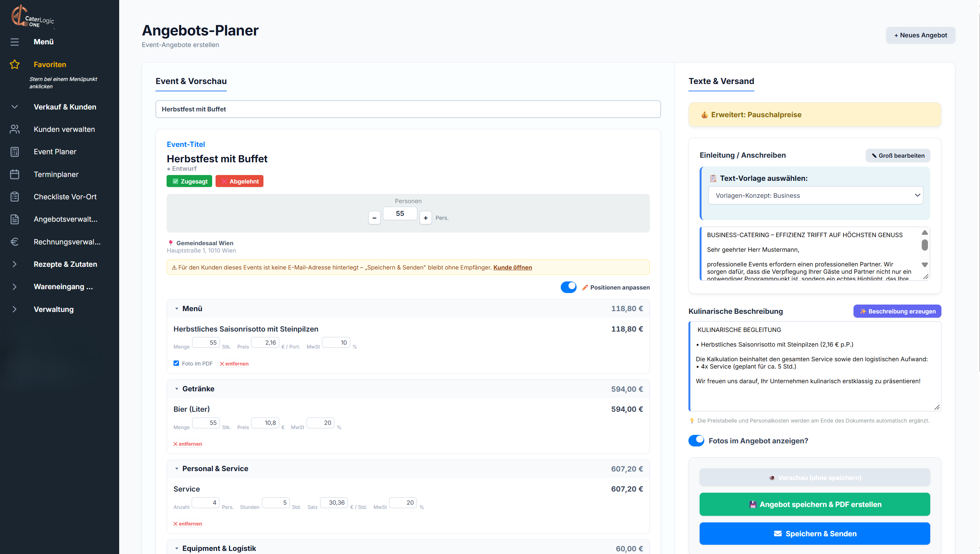
Task: Mark the event as Zugesagt
Action: coord(189,181)
